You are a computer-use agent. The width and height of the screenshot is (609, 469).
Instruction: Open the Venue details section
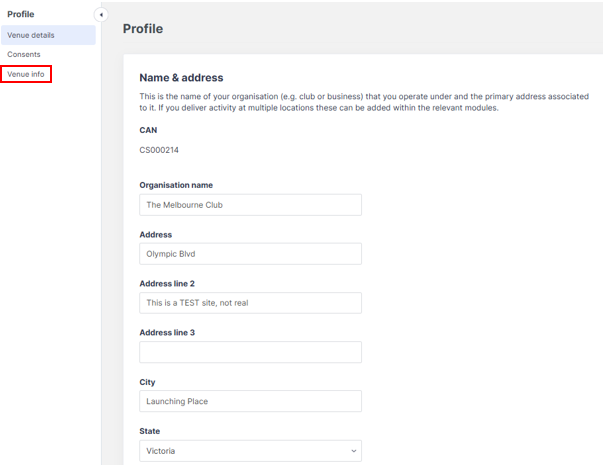[x=31, y=35]
